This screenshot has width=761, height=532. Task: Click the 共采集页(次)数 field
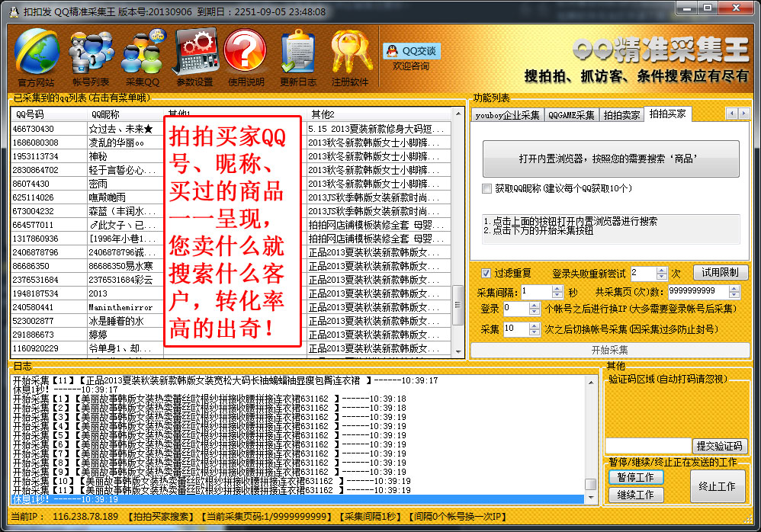point(698,291)
